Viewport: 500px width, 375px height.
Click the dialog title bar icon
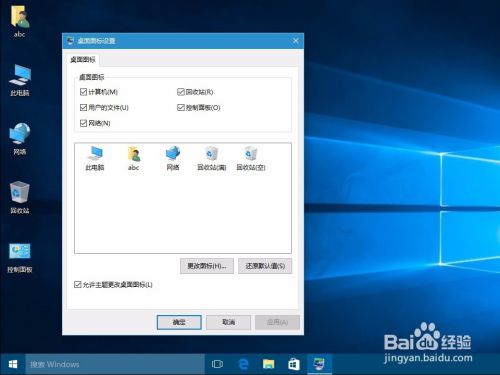click(70, 41)
